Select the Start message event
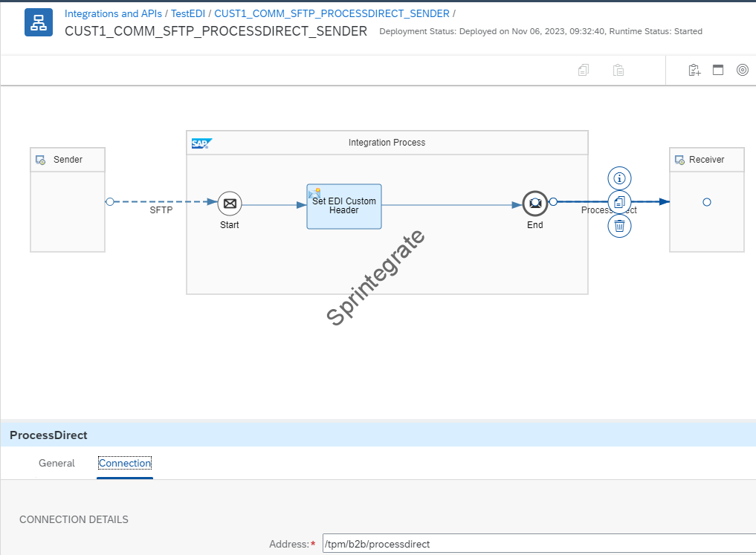The image size is (756, 555). (230, 203)
